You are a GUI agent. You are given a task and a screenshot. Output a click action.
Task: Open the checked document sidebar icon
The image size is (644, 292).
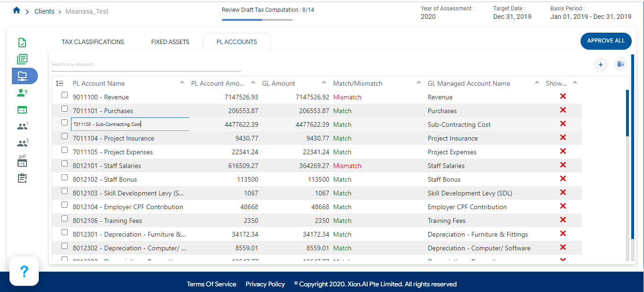coord(22,43)
